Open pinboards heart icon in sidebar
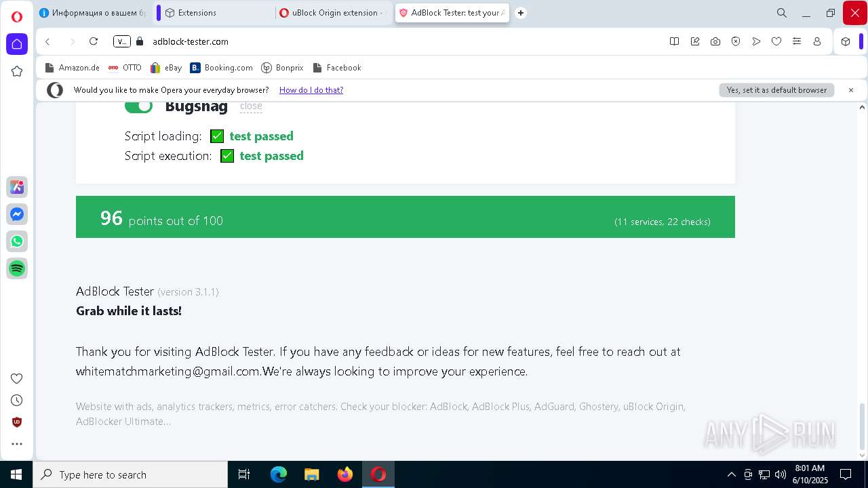The image size is (868, 488). (17, 378)
